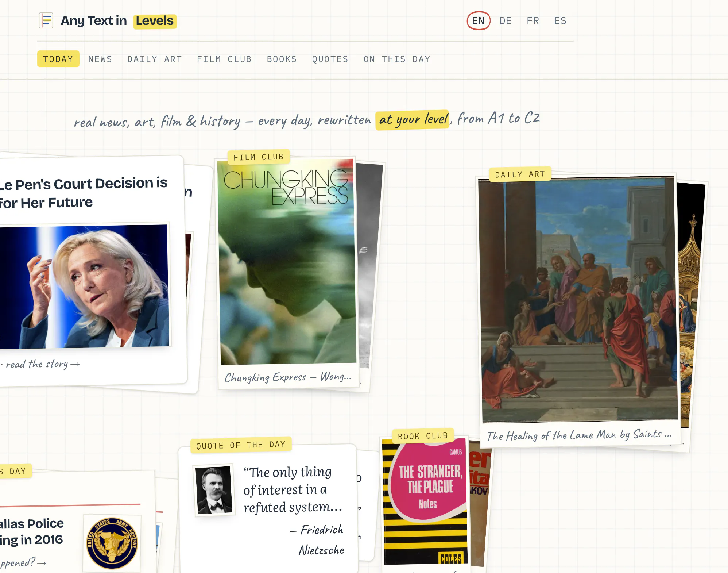728x573 pixels.
Task: Open the orange book cover behind The Stranger
Action: [x=479, y=504]
